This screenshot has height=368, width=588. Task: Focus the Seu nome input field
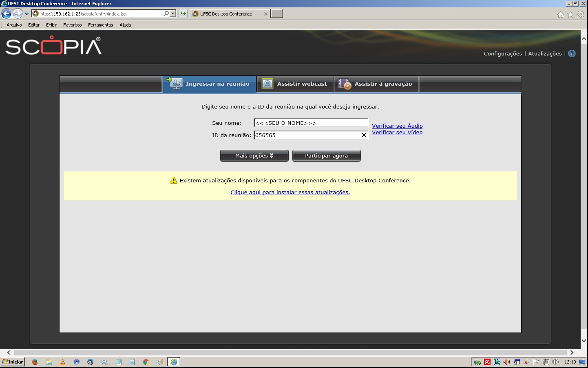(x=311, y=123)
